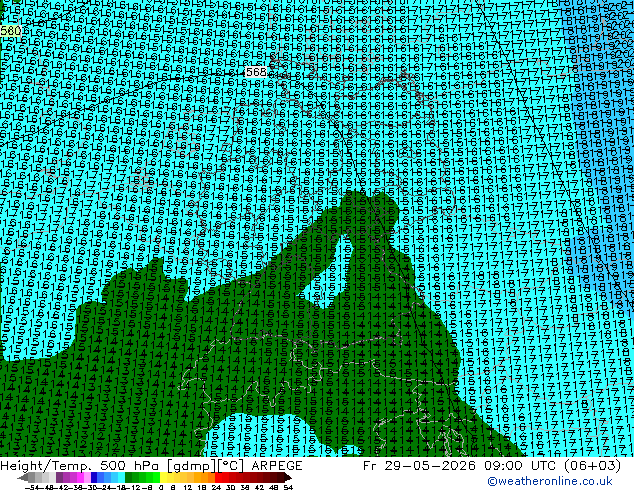634x490 pixels.
Task: Click the 580 contour height label
Action: [x=11, y=31]
